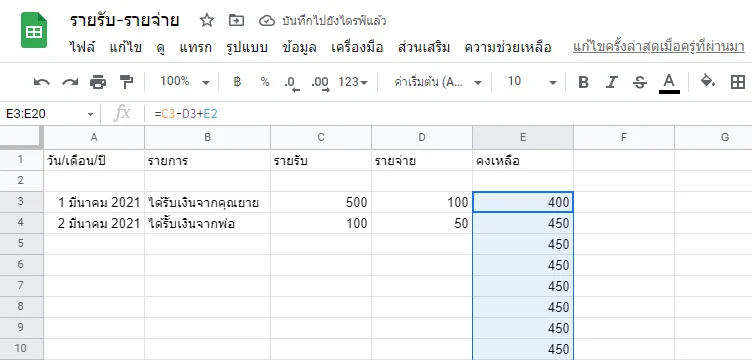Viewport: 752px width, 360px height.
Task: Click the select all corner box
Action: pos(22,137)
